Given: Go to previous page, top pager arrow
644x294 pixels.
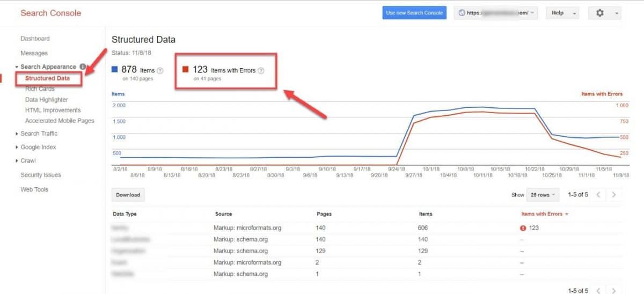Looking at the screenshot, I should click(599, 195).
